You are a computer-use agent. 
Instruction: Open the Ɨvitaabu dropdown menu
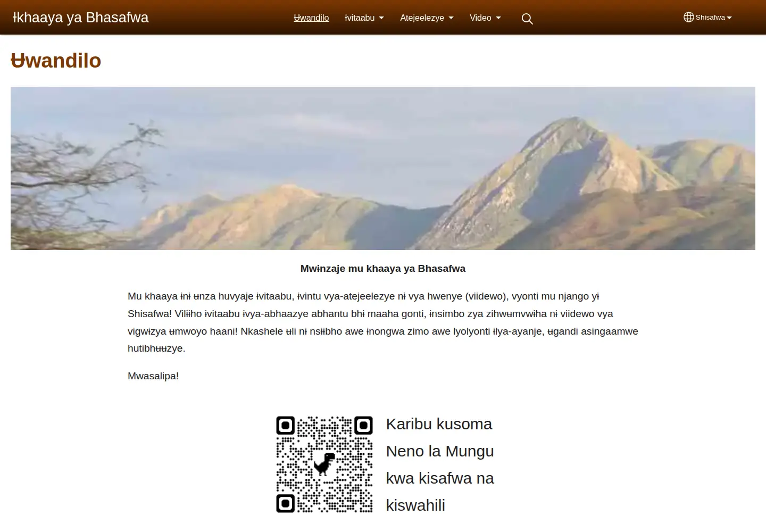point(364,18)
